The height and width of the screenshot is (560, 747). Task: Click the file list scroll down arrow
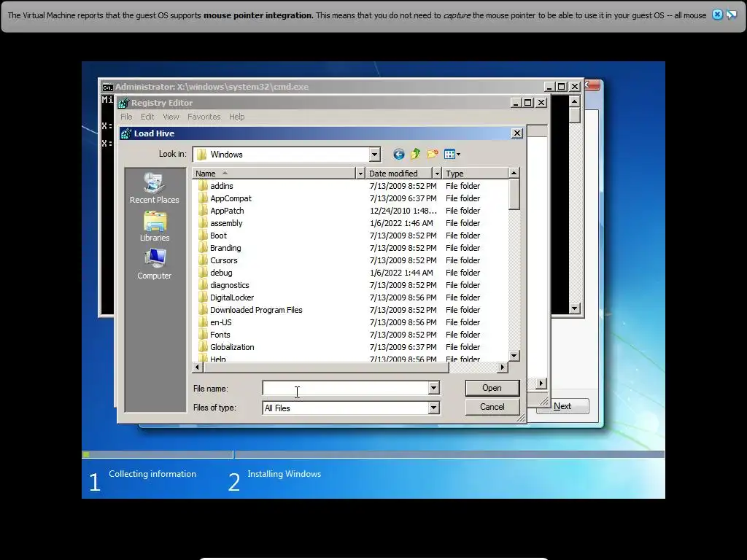(514, 356)
